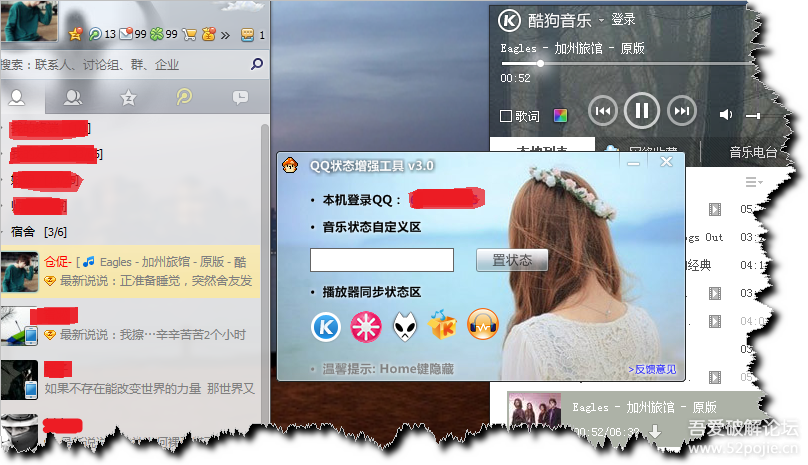Viewport: 808px width, 465px height.
Task: Pause playback in KuGou music
Action: pos(642,110)
